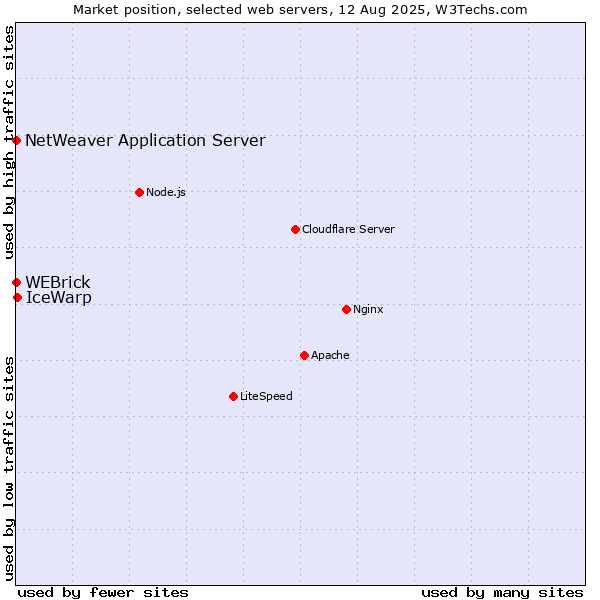The width and height of the screenshot is (600, 600).
Task: Select the Cloudflare Server data point
Action: click(295, 230)
